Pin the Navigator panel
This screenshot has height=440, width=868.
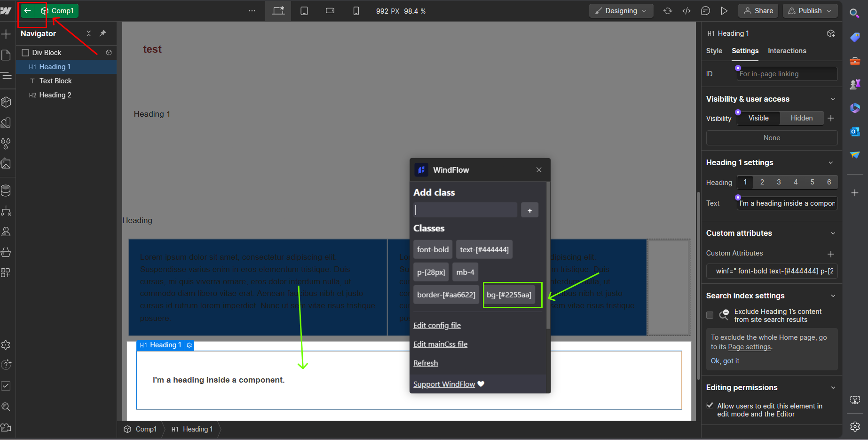103,33
